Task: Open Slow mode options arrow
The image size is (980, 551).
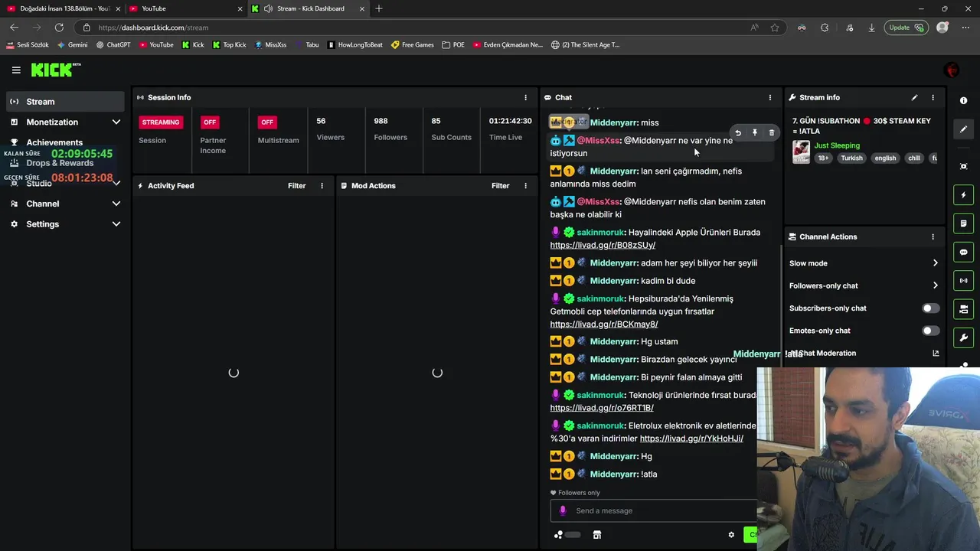Action: pos(935,263)
